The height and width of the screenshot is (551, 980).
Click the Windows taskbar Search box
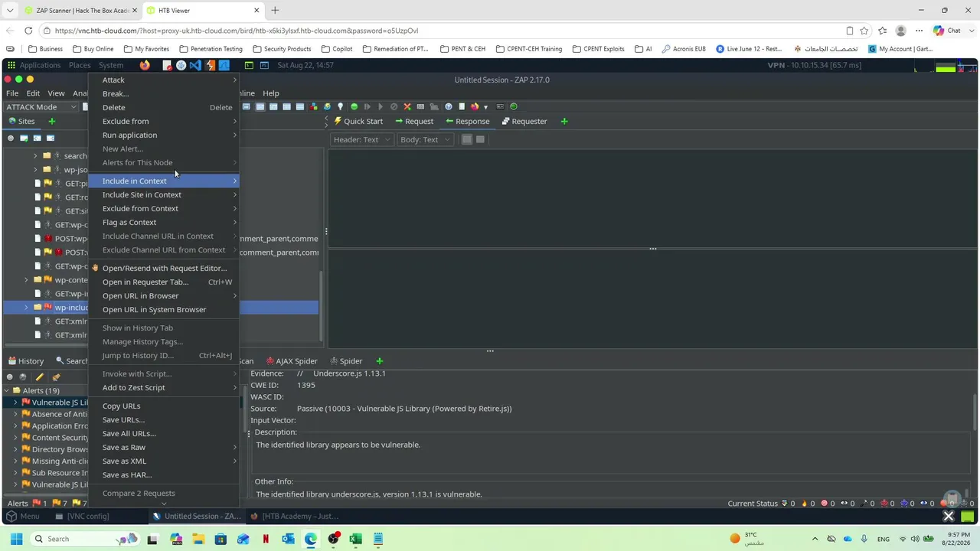[x=84, y=539]
